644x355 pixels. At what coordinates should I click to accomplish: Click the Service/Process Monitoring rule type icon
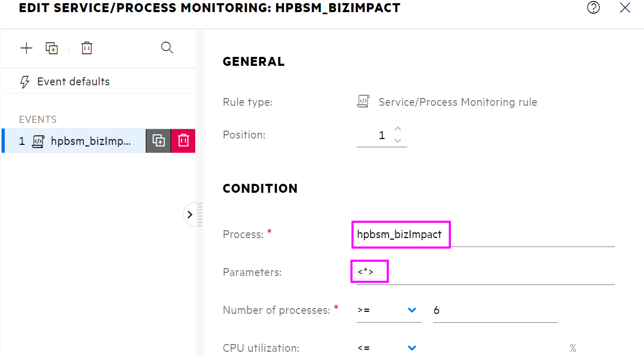click(363, 101)
